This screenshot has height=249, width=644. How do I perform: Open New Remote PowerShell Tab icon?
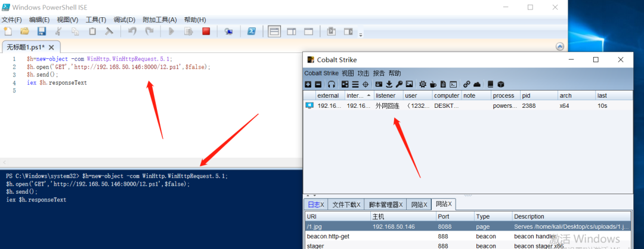[x=229, y=31]
